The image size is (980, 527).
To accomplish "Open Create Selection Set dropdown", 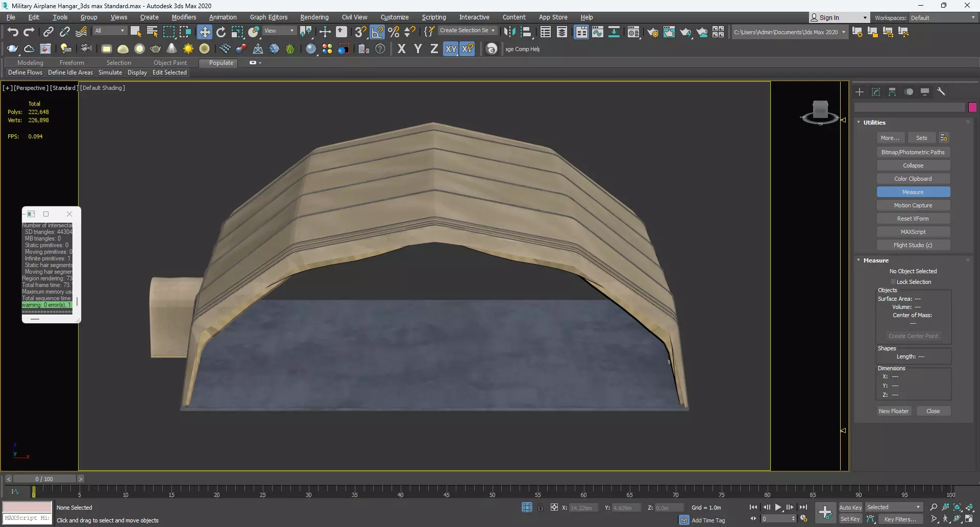I will click(467, 31).
